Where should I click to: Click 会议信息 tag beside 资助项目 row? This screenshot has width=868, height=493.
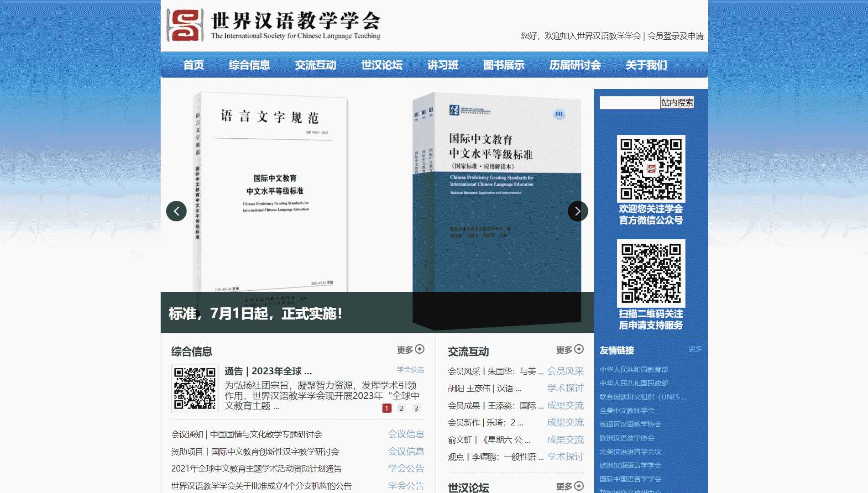click(x=406, y=451)
